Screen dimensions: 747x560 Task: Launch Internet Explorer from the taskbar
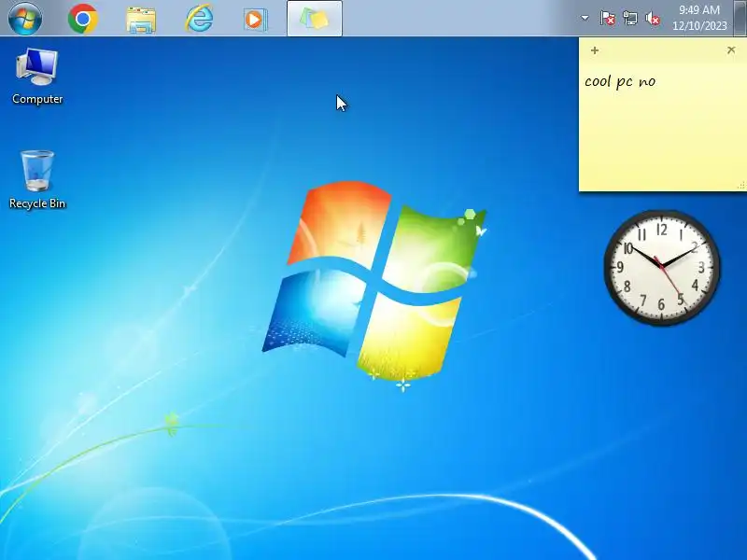(x=199, y=19)
